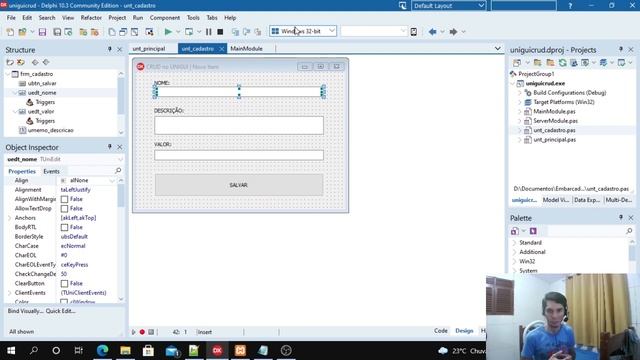Open the File menu
640x360 pixels.
point(11,18)
